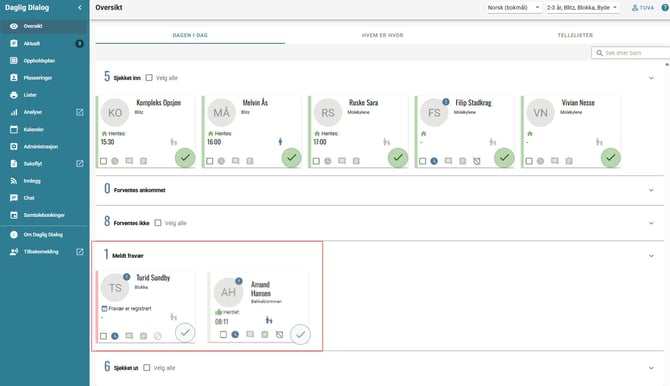Open Melvin Ås avatar MÅ
The height and width of the screenshot is (386, 670).
pyautogui.click(x=221, y=112)
